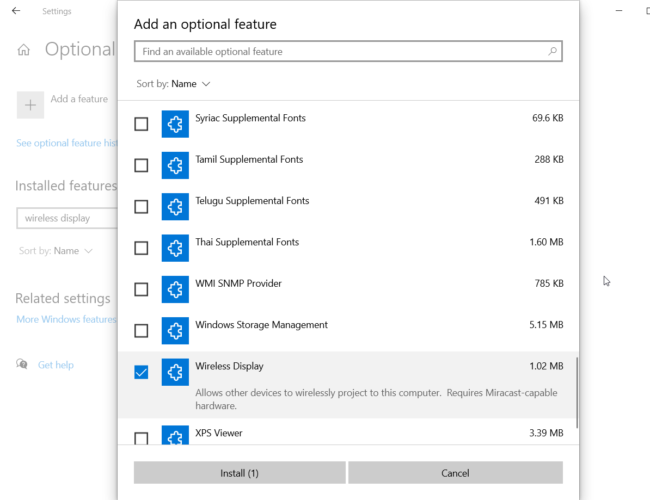650x500 pixels.
Task: Check the Thai Supplemental Fonts checkbox
Action: [x=141, y=248]
